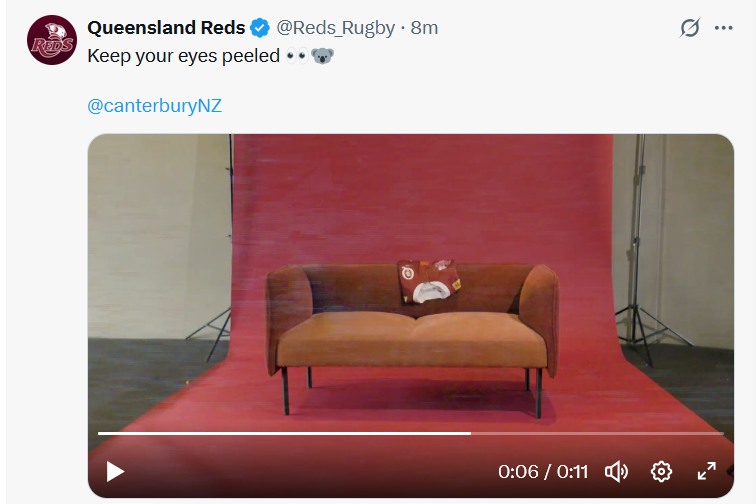Open the tweet via the 8m timestamp
Screen dimensions: 756x504
[425, 28]
